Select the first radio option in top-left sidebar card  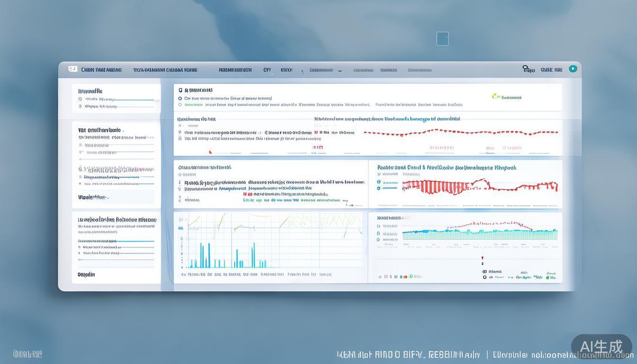(x=80, y=99)
